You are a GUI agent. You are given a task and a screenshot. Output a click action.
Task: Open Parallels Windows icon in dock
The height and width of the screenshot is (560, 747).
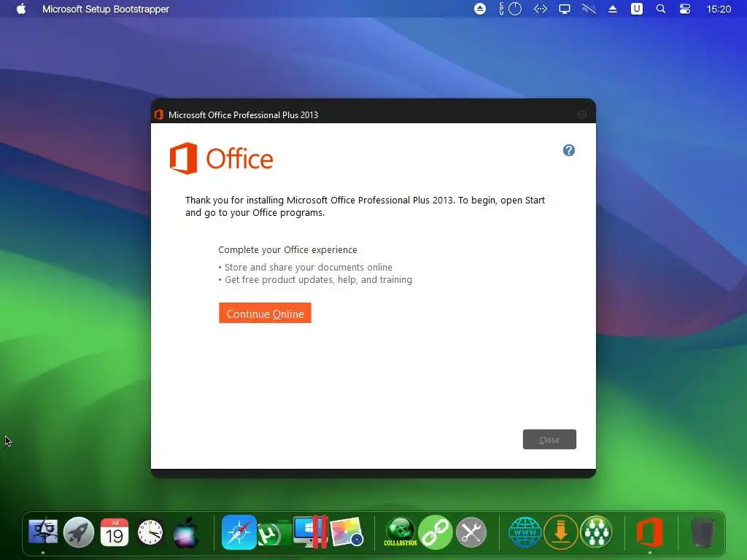[x=310, y=532]
